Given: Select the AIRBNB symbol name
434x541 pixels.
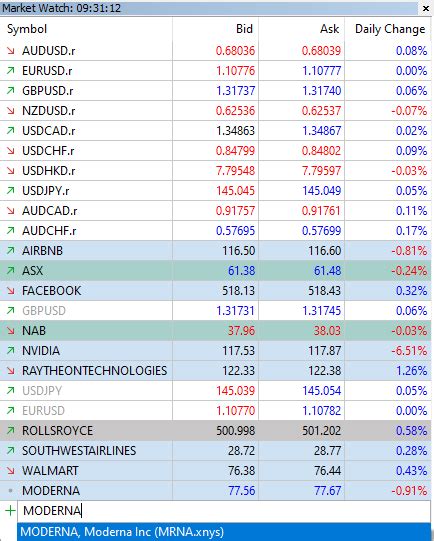Looking at the screenshot, I should point(42,250).
